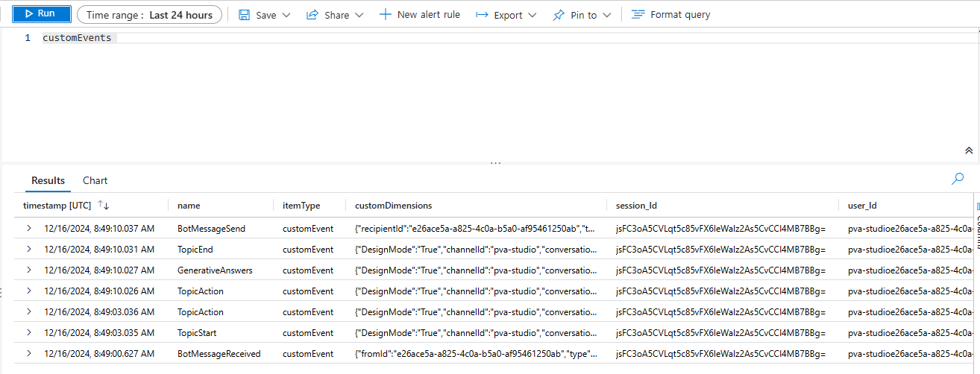
Task: Click the Pin to pushpin icon
Action: pyautogui.click(x=558, y=15)
